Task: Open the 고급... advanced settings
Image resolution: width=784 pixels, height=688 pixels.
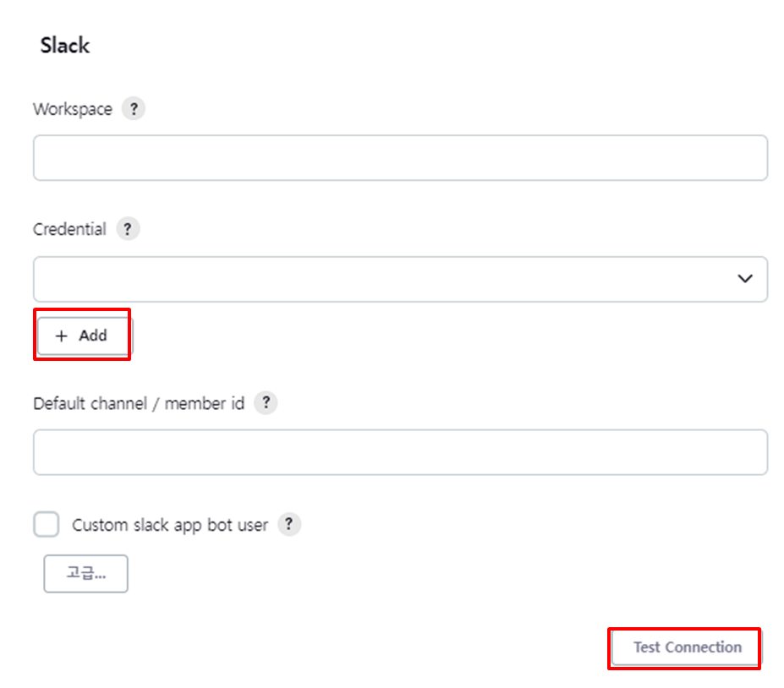Action: [x=86, y=574]
